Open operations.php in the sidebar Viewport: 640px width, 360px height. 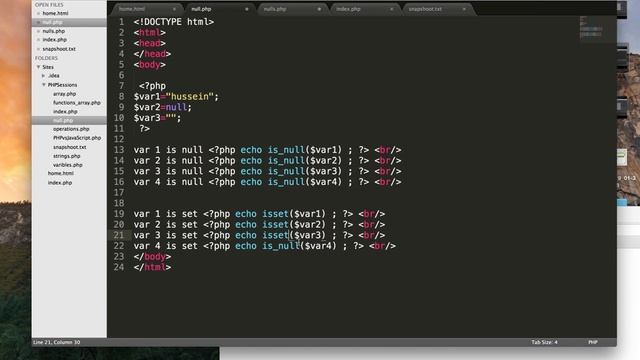(71, 129)
